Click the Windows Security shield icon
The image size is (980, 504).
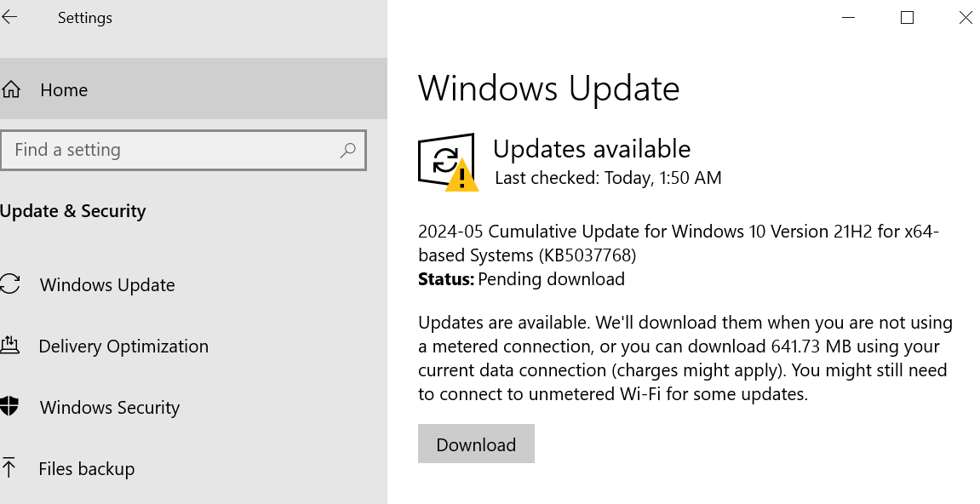click(x=9, y=406)
